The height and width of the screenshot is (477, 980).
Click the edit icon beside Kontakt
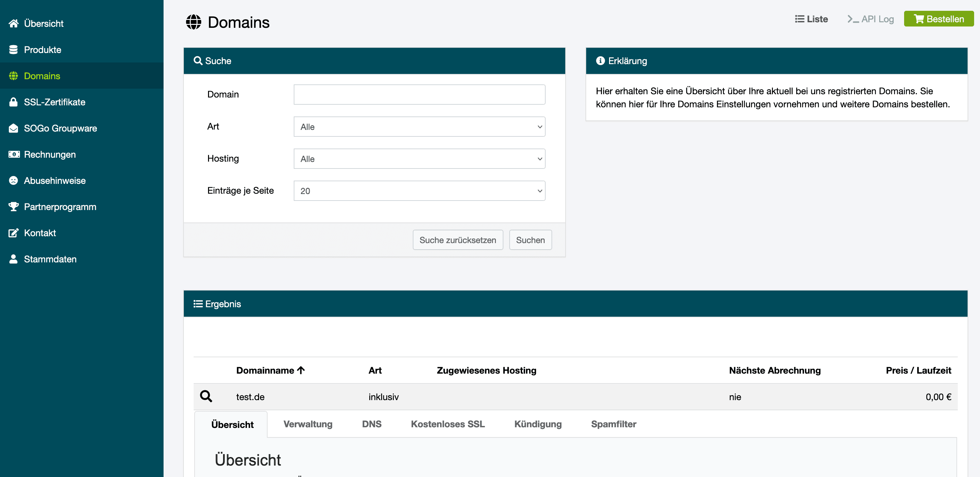(x=14, y=233)
